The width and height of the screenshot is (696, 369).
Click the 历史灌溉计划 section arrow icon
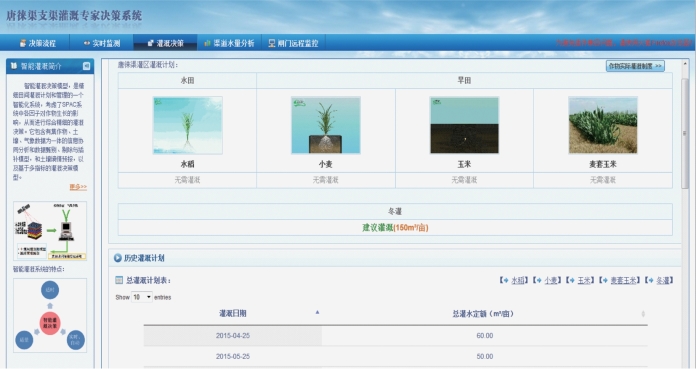[118, 258]
